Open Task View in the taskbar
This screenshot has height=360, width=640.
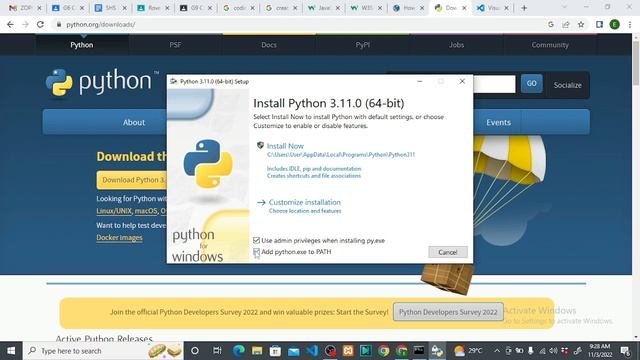[x=217, y=351]
